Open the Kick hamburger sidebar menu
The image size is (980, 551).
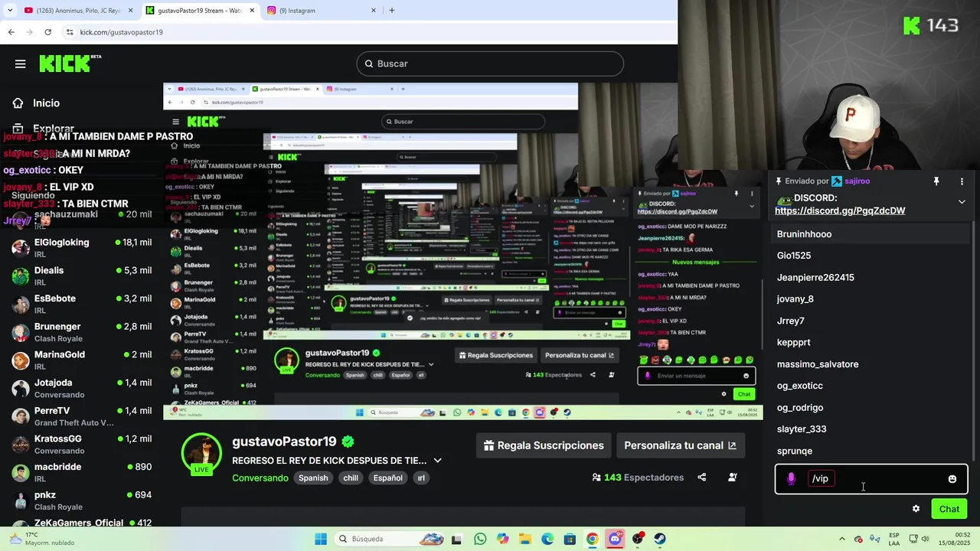tap(21, 64)
